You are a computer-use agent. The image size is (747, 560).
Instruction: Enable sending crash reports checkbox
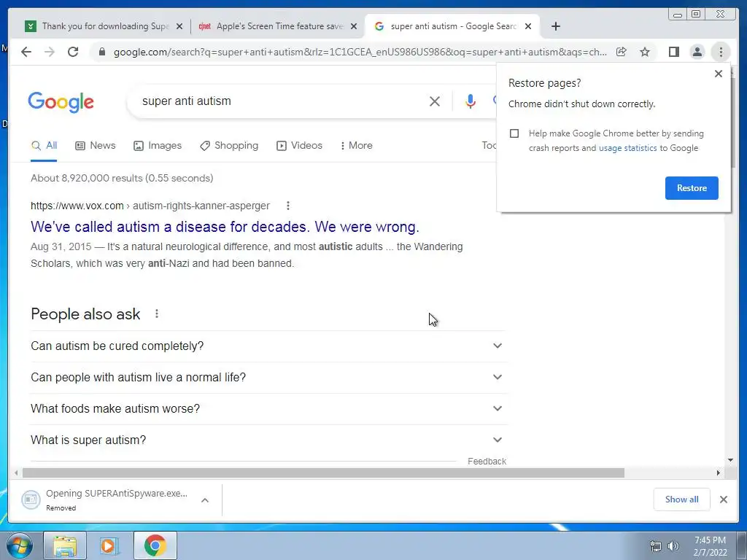click(x=514, y=133)
